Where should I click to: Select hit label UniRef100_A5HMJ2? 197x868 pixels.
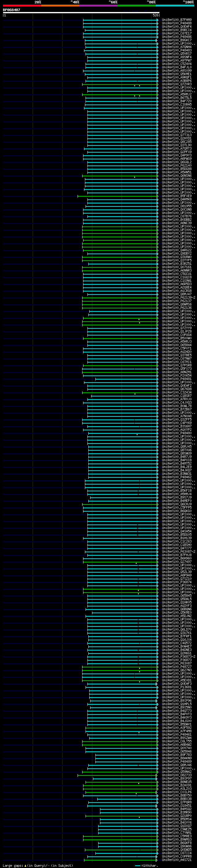coord(176,94)
